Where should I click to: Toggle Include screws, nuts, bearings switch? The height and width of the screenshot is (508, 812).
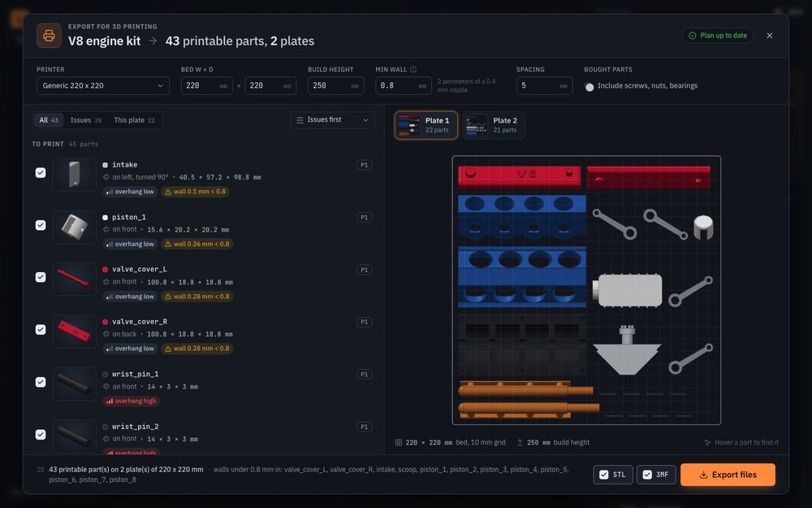(590, 86)
